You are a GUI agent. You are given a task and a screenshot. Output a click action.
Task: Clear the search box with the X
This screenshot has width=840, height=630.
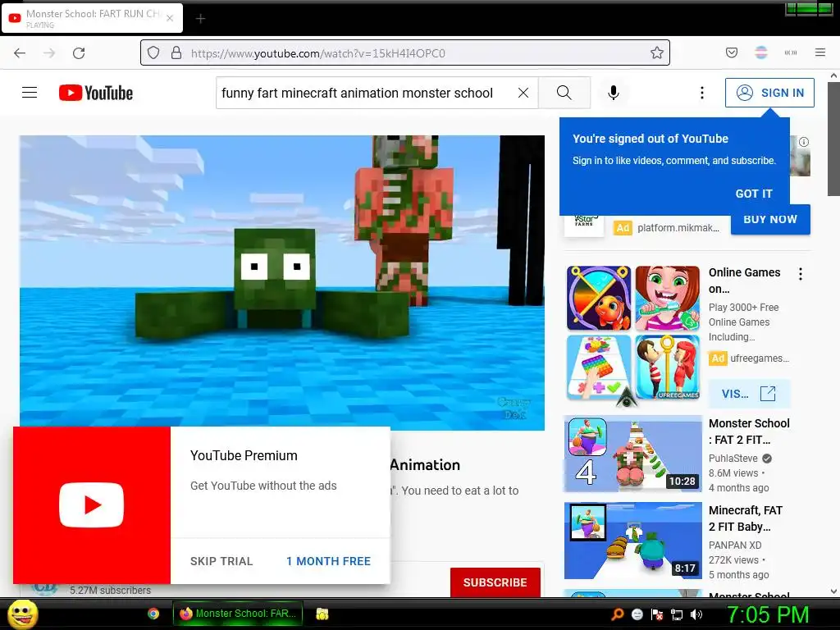pyautogui.click(x=523, y=93)
